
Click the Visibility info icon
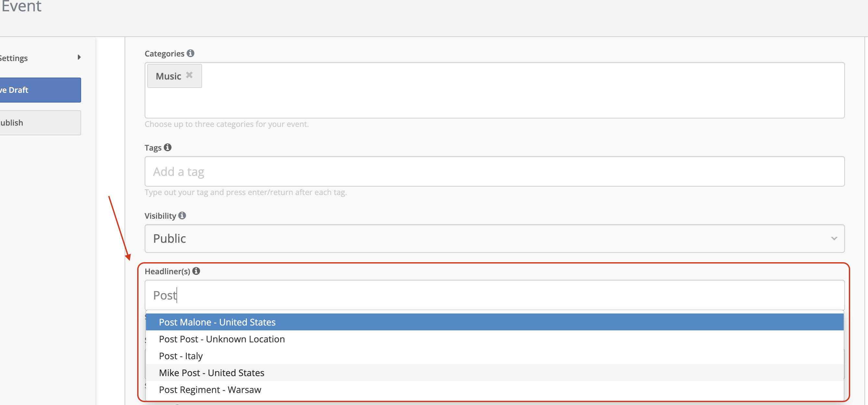click(x=182, y=215)
